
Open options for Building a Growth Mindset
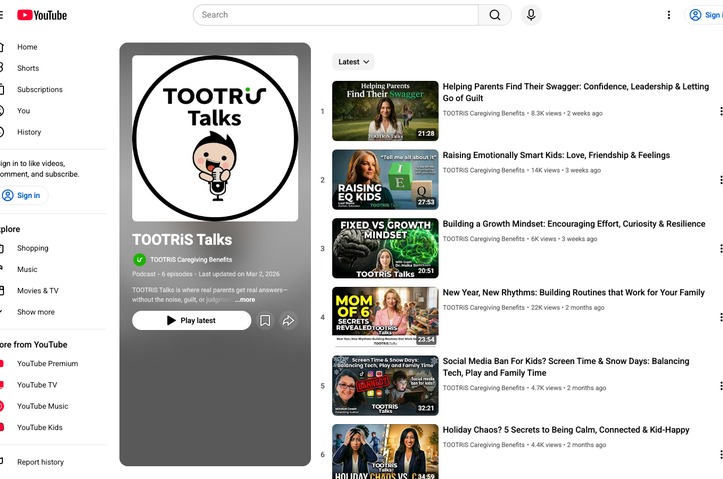pos(720,248)
